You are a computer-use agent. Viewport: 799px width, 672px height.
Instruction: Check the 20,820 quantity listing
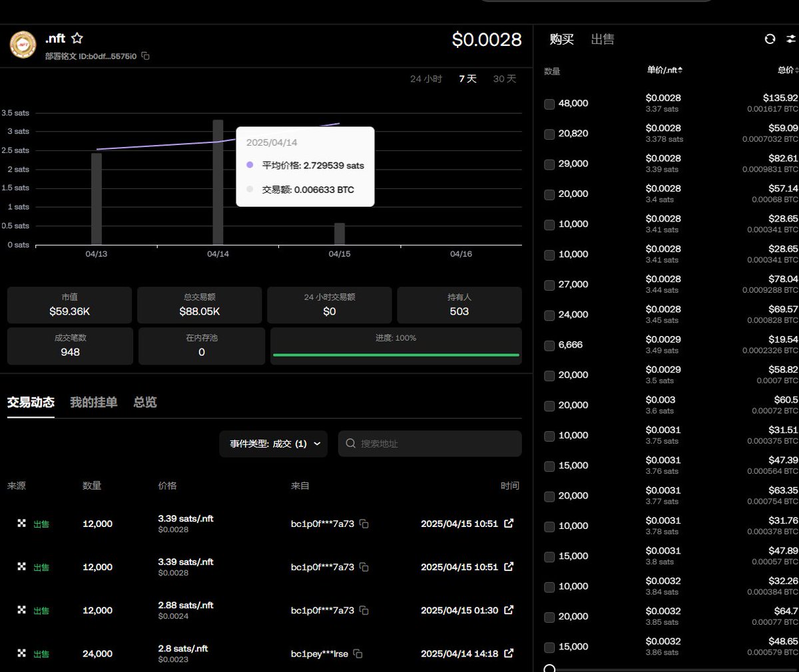coord(549,134)
